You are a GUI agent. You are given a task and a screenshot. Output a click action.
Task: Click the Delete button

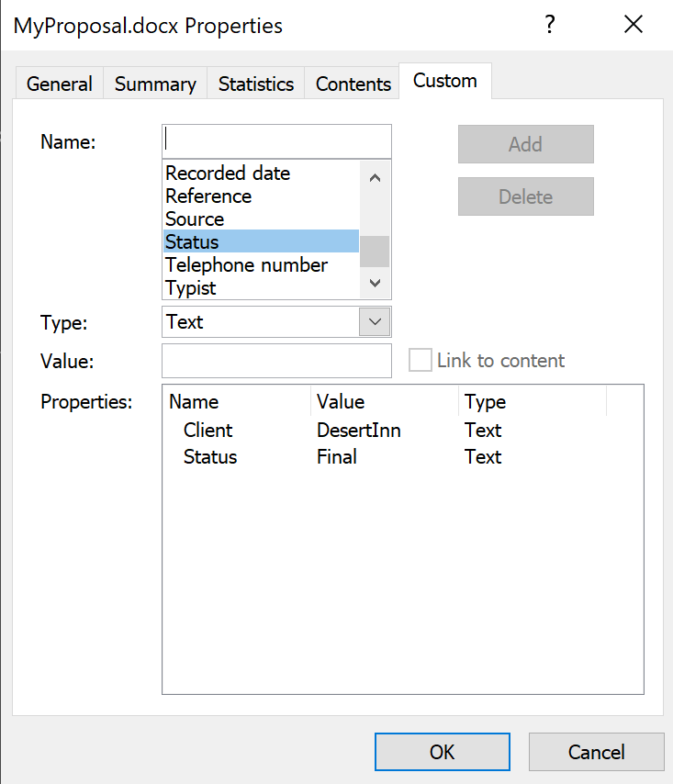(525, 196)
